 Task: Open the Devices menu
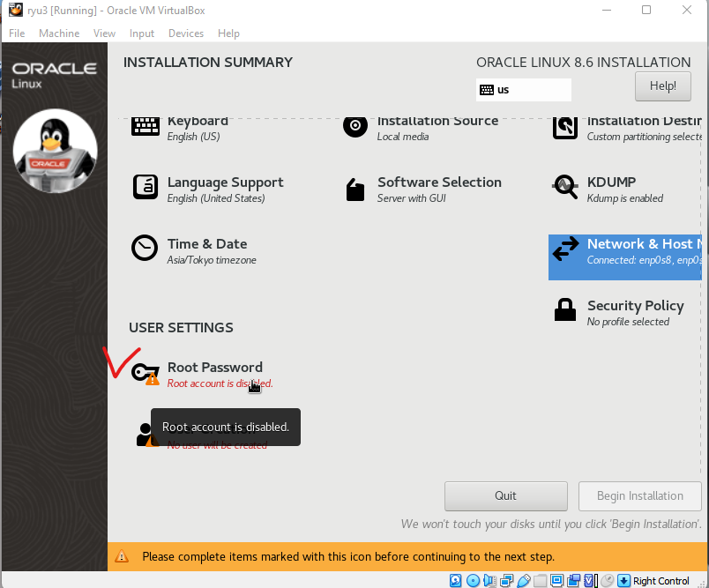pyautogui.click(x=186, y=33)
